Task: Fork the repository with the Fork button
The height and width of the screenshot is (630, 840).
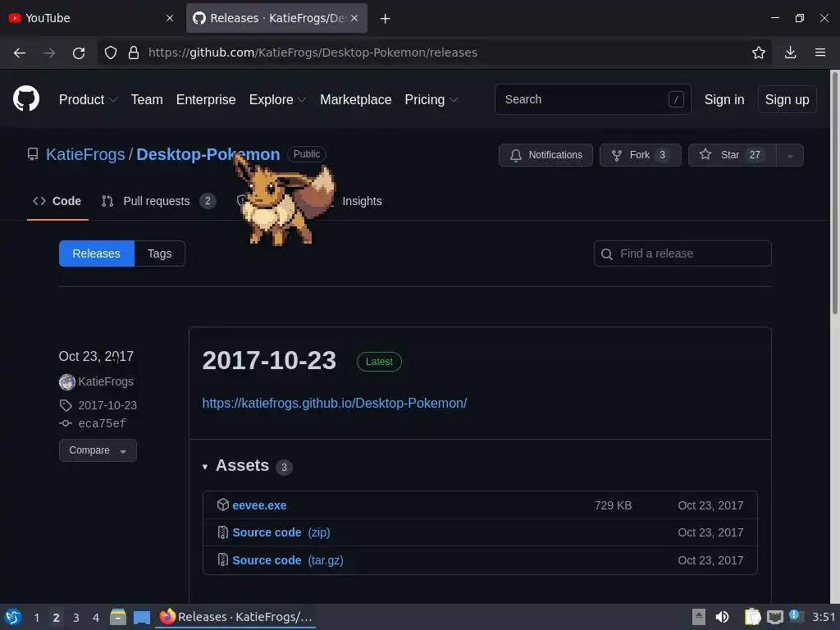Action: [640, 155]
